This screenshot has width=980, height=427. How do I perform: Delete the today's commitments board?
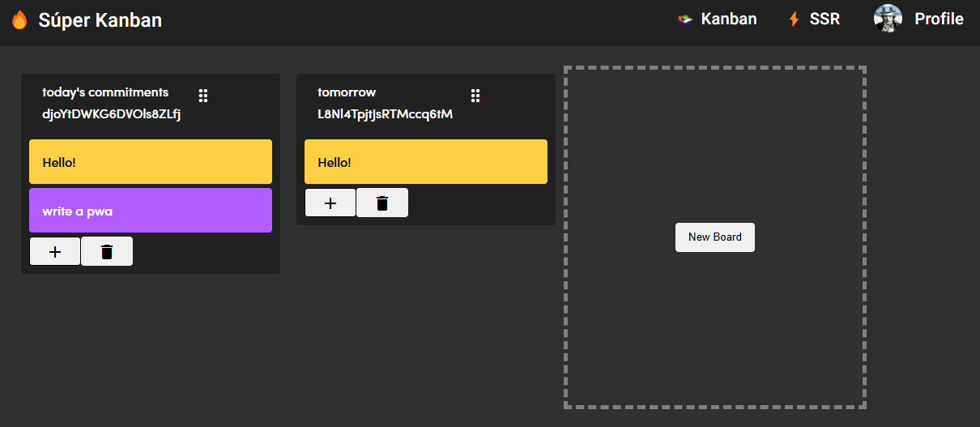coord(107,251)
